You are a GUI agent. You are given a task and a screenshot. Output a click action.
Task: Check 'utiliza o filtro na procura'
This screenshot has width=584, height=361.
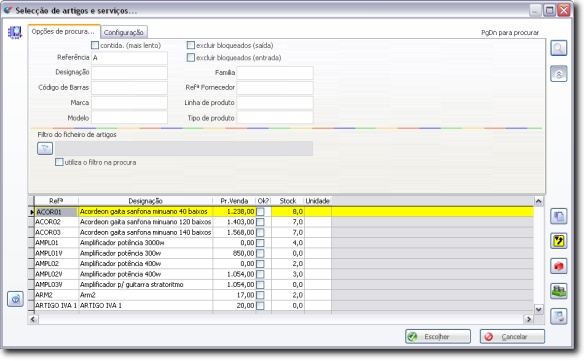point(59,162)
